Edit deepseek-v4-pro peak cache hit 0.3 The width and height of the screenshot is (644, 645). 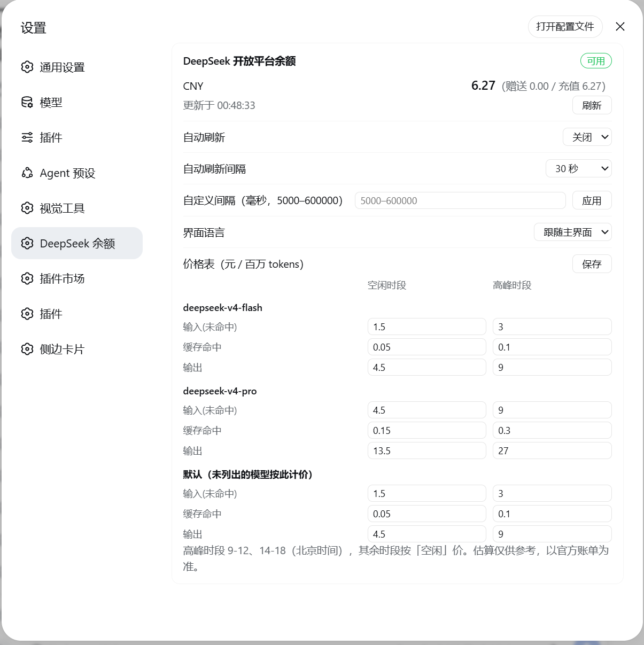pyautogui.click(x=552, y=430)
